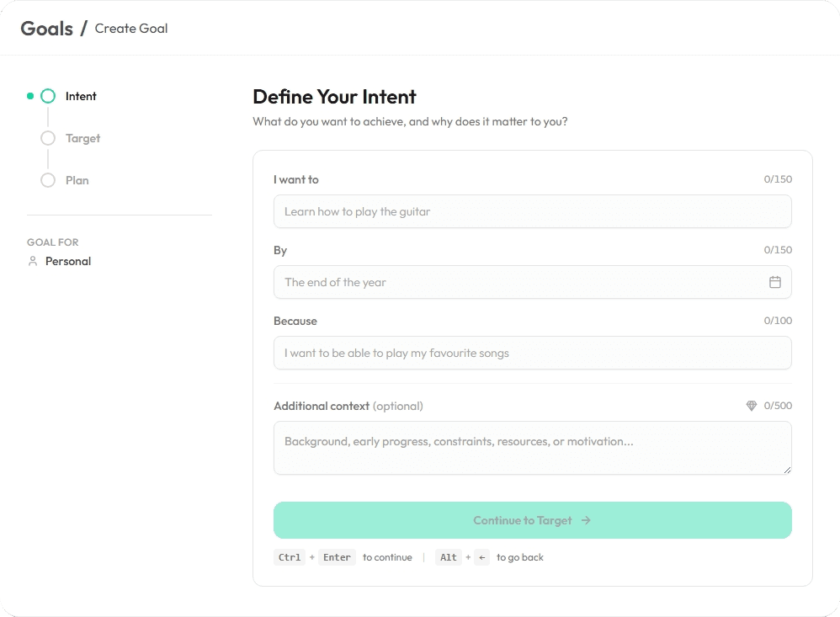Click the Additional context text area
This screenshot has width=840, height=617.
click(532, 447)
